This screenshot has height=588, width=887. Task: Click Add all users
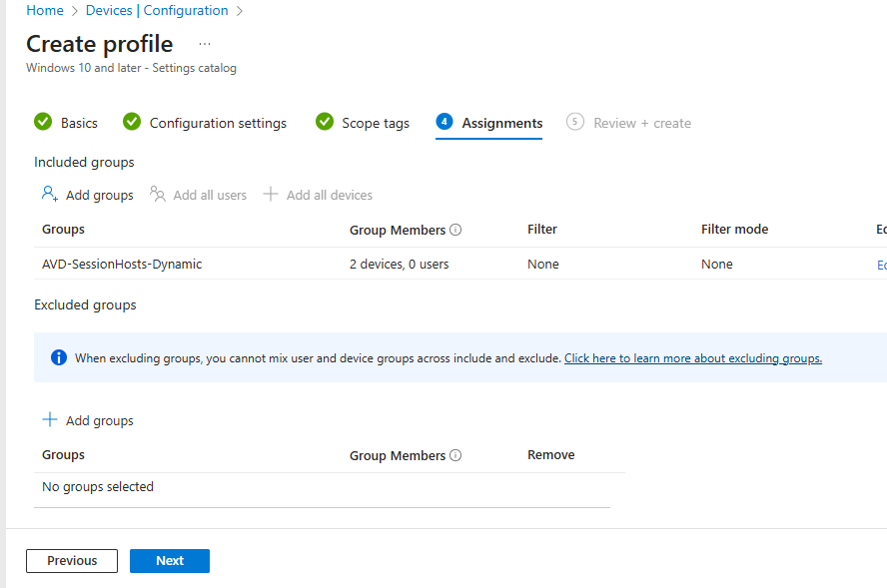click(x=199, y=195)
